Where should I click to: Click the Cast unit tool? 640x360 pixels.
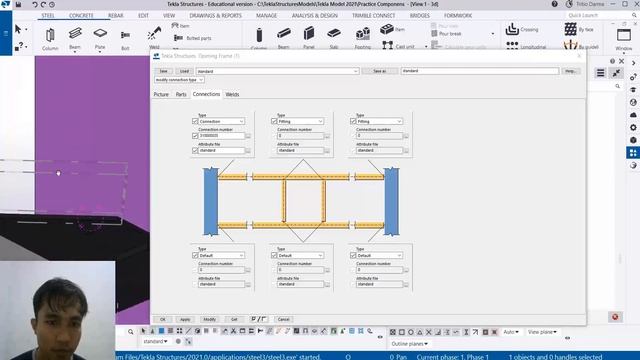(x=398, y=46)
